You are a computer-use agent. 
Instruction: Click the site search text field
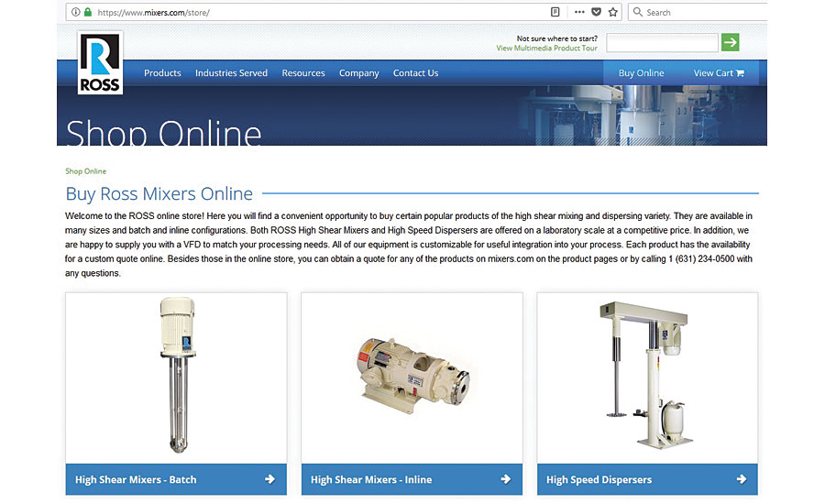click(662, 42)
